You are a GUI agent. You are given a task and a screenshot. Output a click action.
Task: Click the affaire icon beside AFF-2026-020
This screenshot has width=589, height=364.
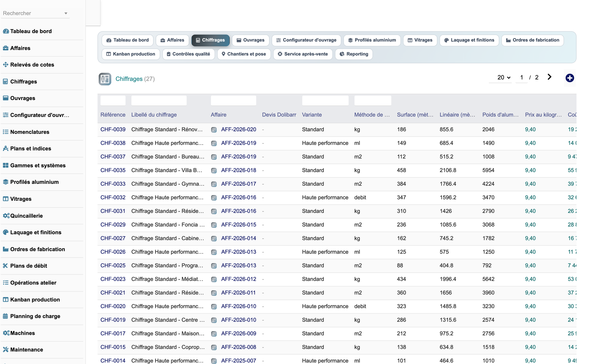214,130
